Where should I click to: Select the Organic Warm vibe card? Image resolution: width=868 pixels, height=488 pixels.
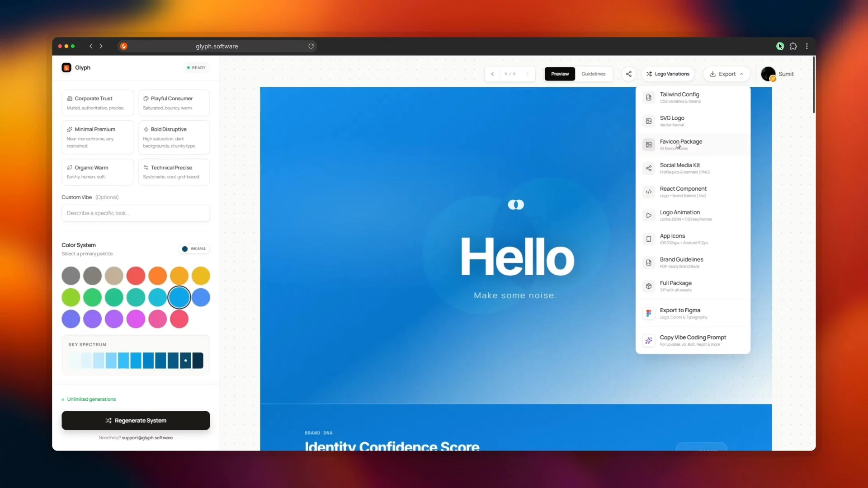[98, 172]
